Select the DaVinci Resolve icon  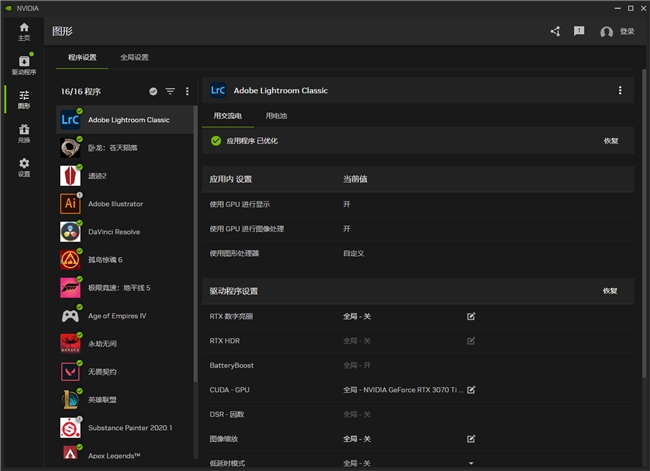[70, 232]
